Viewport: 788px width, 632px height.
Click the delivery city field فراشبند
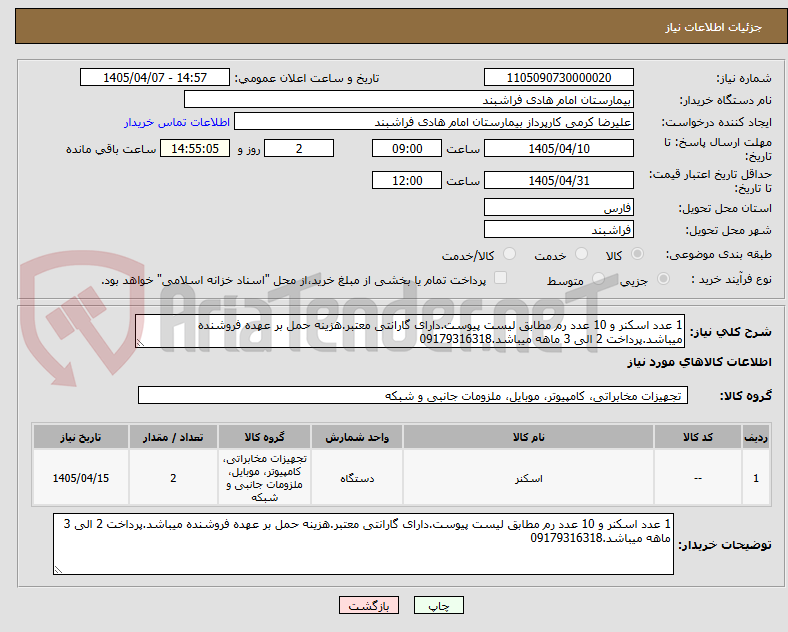pyautogui.click(x=558, y=230)
